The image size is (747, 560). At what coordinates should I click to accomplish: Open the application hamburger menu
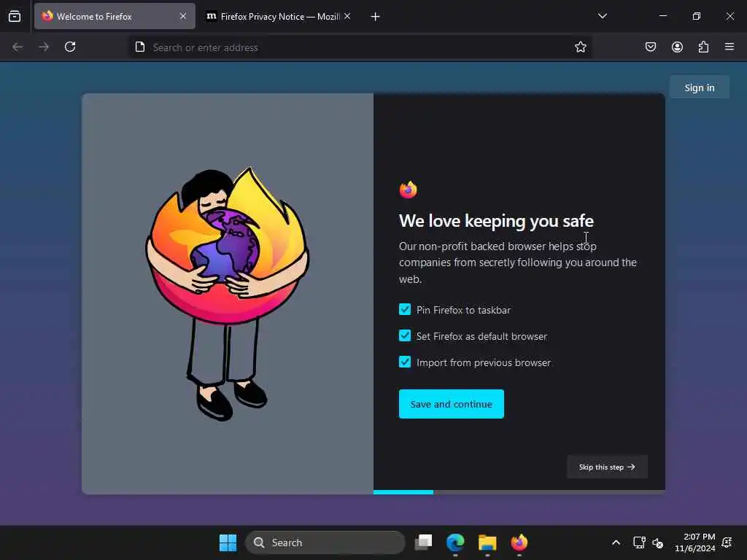pyautogui.click(x=729, y=47)
